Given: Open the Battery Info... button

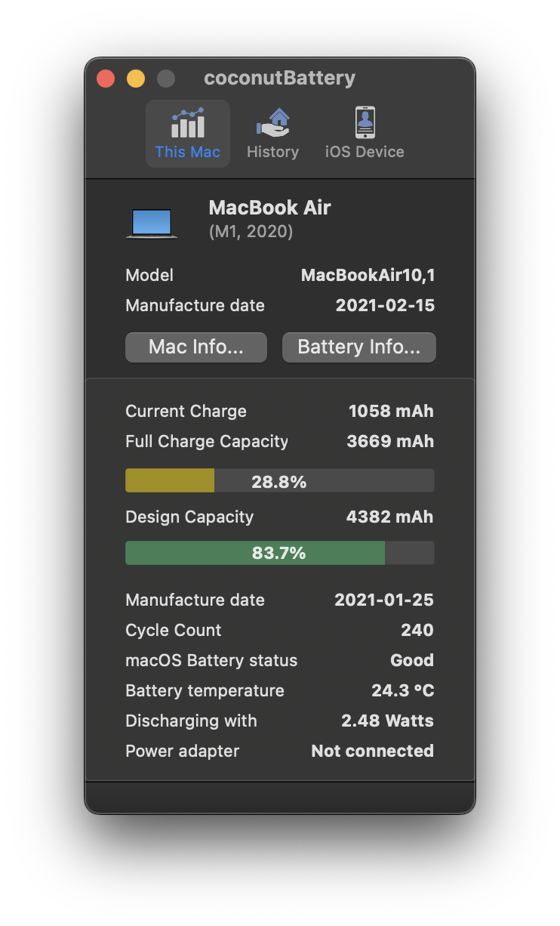Looking at the screenshot, I should (x=359, y=347).
